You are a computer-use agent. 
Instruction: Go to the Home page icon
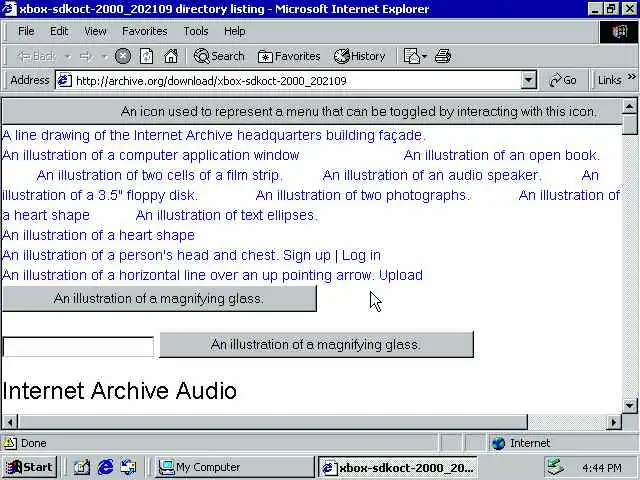(x=171, y=56)
